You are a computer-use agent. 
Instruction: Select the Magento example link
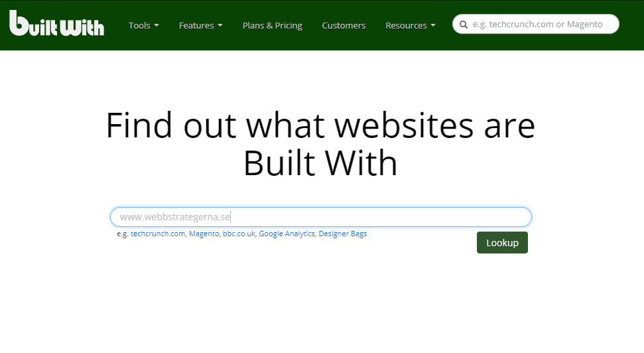click(204, 234)
